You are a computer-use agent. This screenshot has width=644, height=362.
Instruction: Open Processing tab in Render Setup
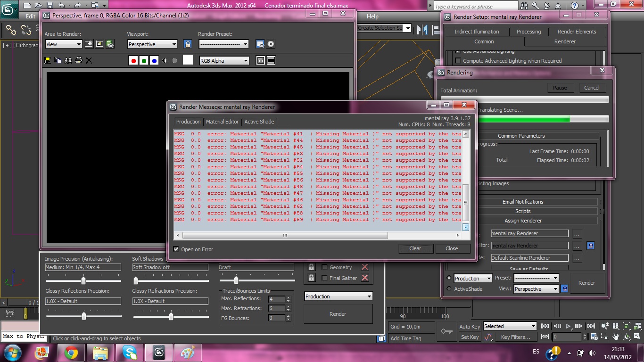pos(528,32)
